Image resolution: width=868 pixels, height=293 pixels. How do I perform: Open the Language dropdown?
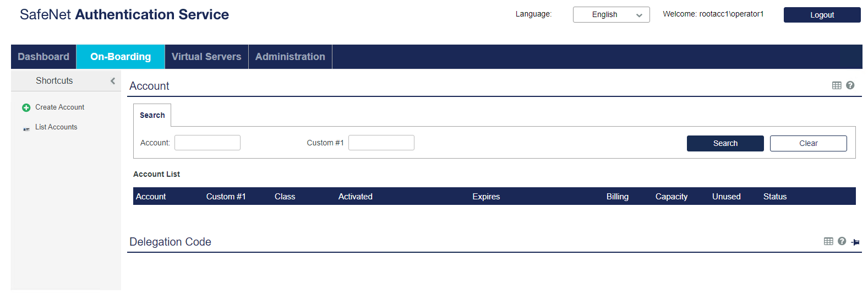tap(611, 15)
